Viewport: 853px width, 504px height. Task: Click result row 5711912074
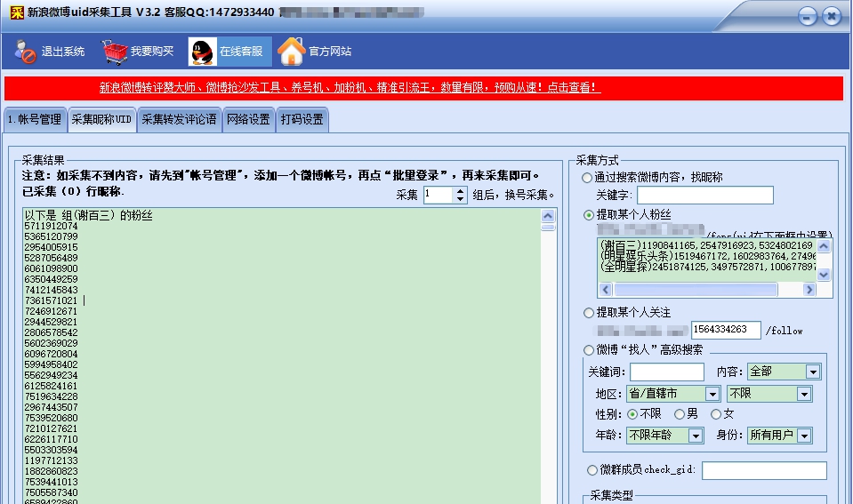(x=51, y=226)
